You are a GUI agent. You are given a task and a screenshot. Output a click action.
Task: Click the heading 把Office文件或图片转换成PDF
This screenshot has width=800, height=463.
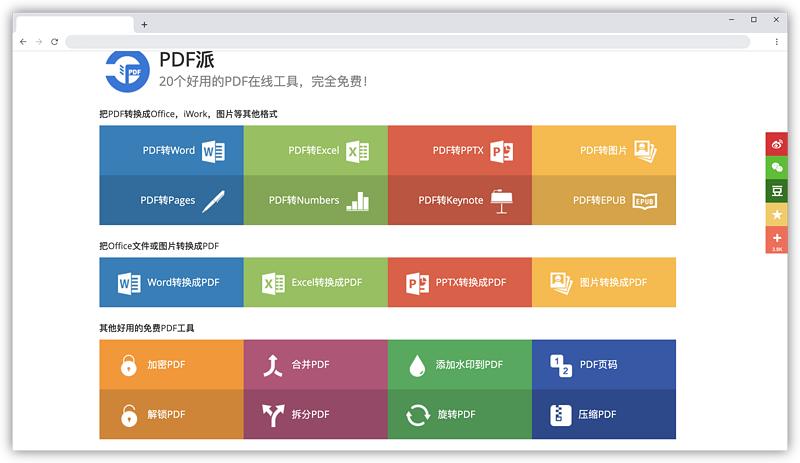click(159, 246)
